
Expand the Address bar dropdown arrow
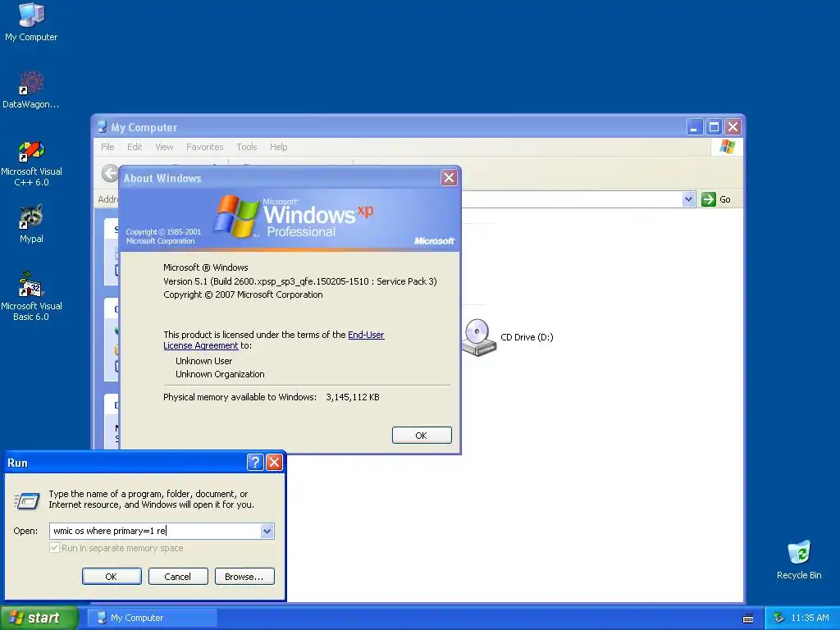(688, 199)
